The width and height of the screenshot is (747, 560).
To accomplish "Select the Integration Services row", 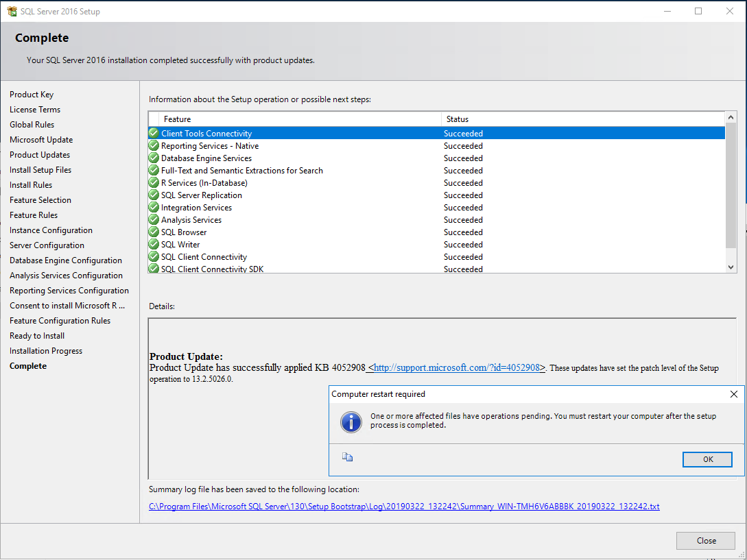I will coord(436,208).
